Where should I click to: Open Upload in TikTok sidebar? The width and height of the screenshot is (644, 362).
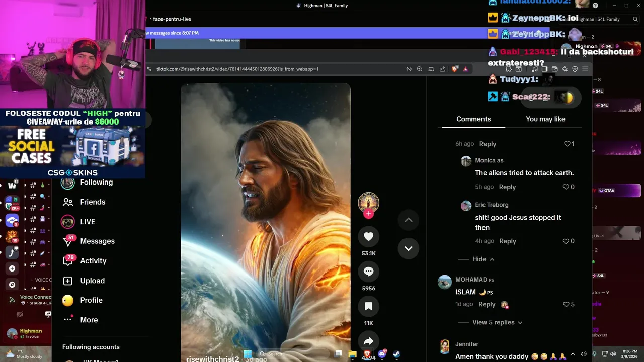(x=84, y=281)
